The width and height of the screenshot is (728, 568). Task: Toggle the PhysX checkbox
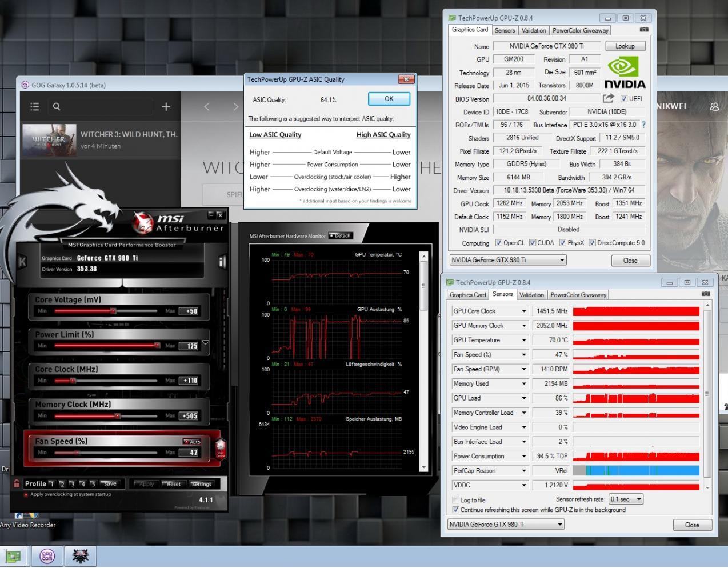563,243
